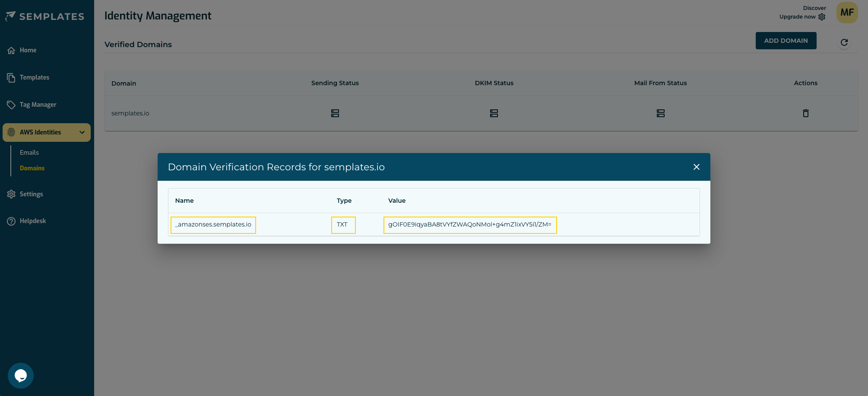Open the MF user avatar menu

847,13
